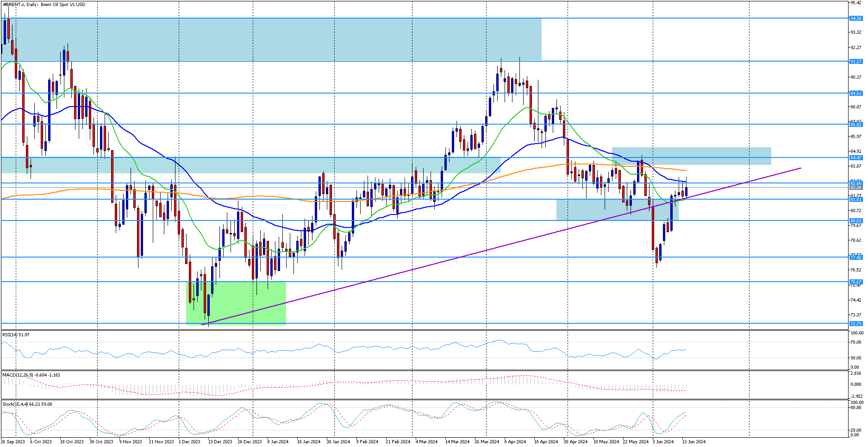Click the 95.42 price scale value

tap(856, 3)
